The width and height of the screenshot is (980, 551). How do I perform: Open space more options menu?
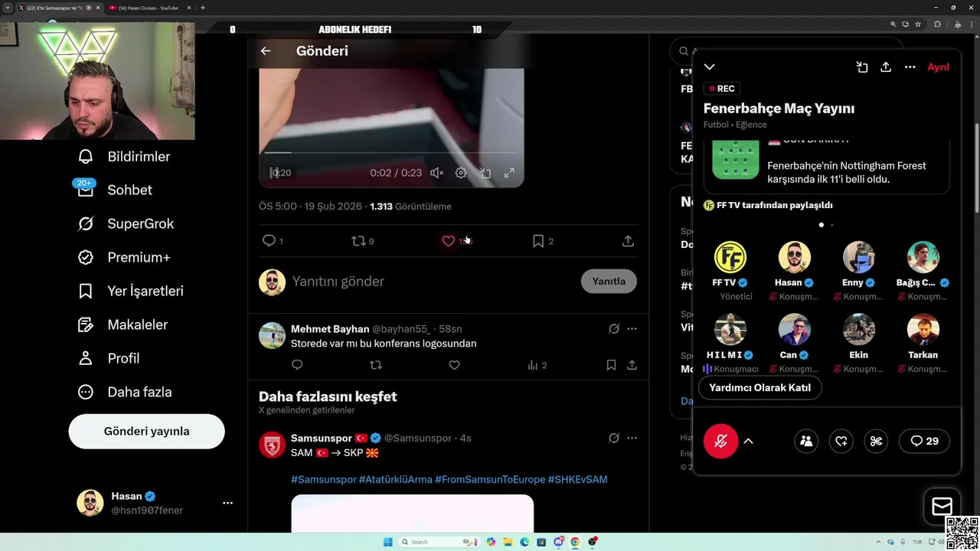(x=910, y=67)
